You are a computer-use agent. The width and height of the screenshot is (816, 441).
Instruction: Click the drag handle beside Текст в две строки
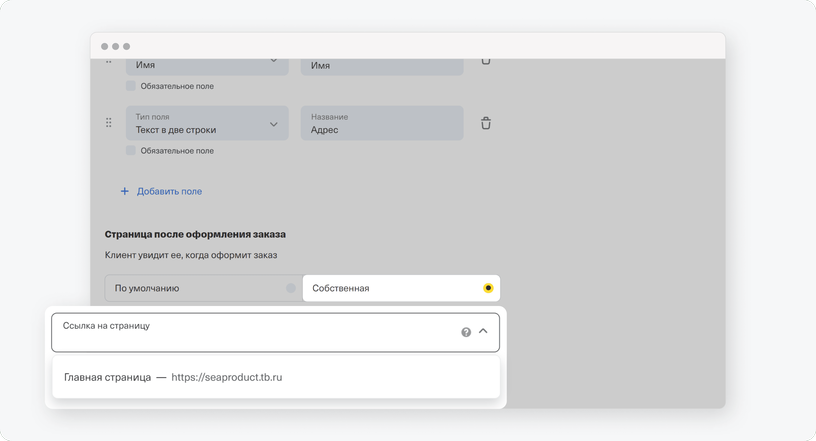(x=109, y=123)
